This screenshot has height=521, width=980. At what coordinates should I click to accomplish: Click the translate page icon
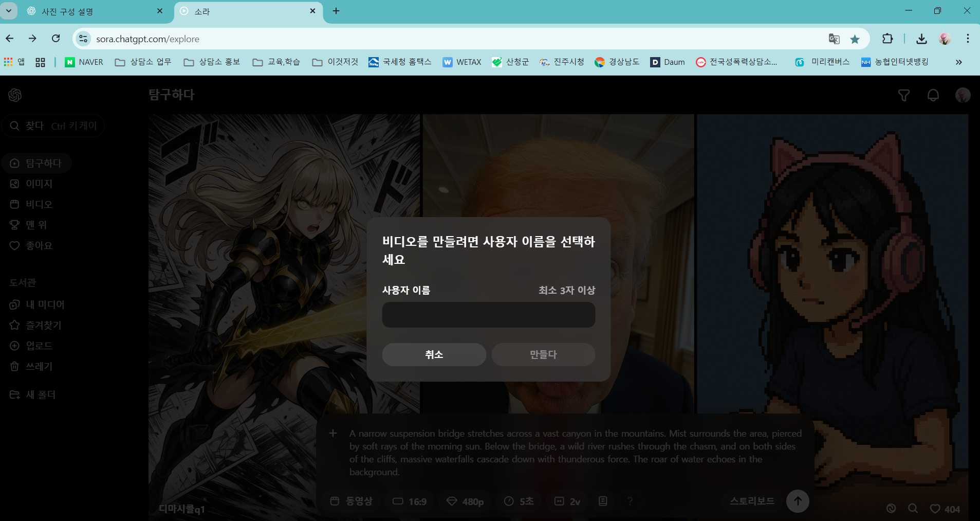pos(834,39)
